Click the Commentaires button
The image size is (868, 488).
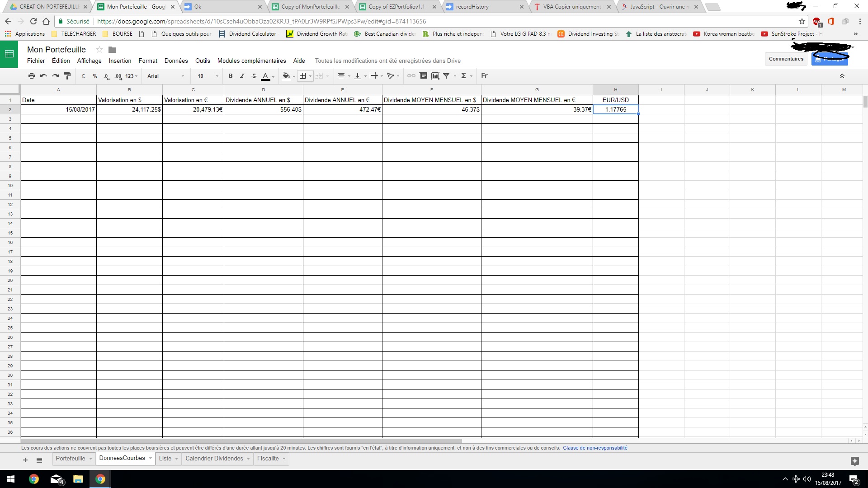click(786, 59)
